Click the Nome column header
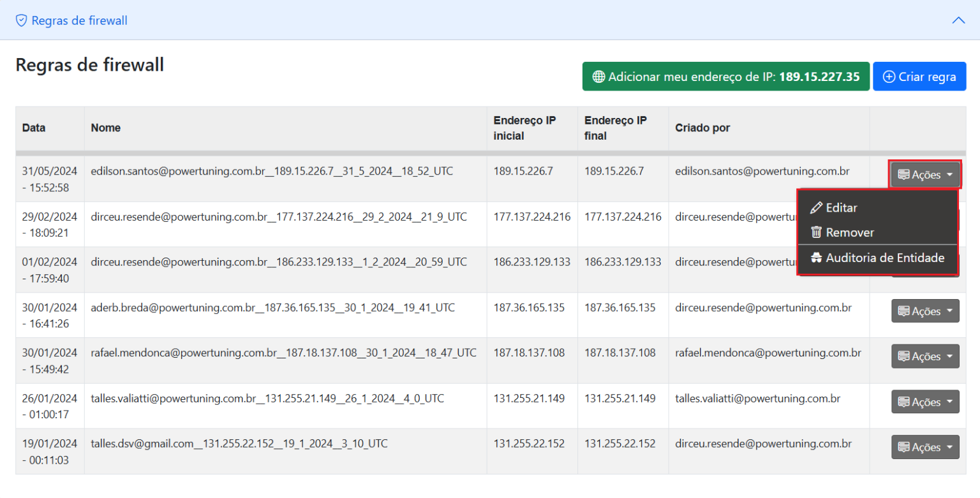The width and height of the screenshot is (980, 498). pos(106,128)
